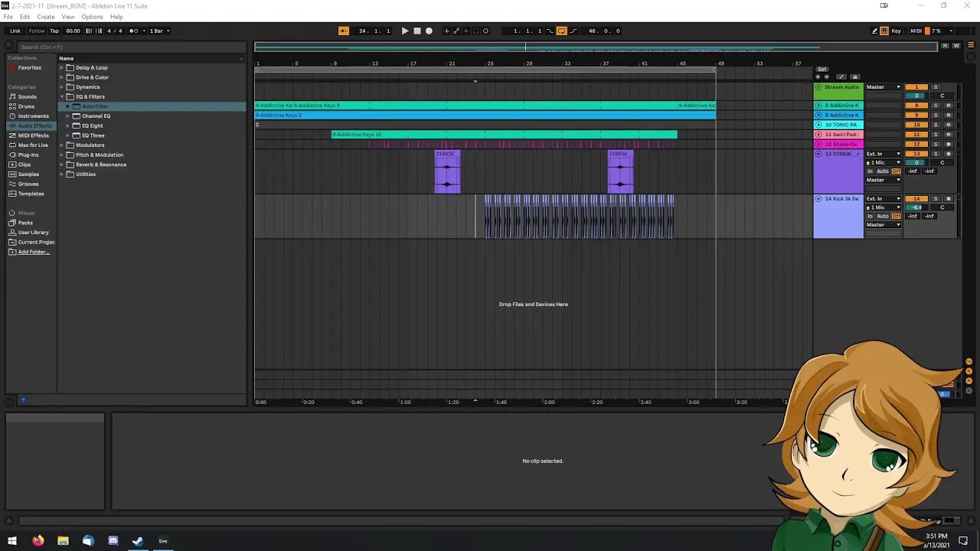Select Favorites collection
This screenshot has width=980, height=551.
click(x=29, y=67)
